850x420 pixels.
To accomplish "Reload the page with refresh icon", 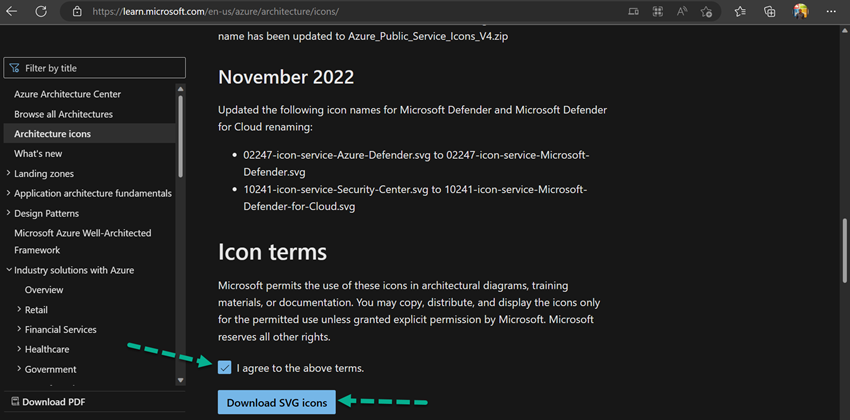I will click(x=41, y=11).
